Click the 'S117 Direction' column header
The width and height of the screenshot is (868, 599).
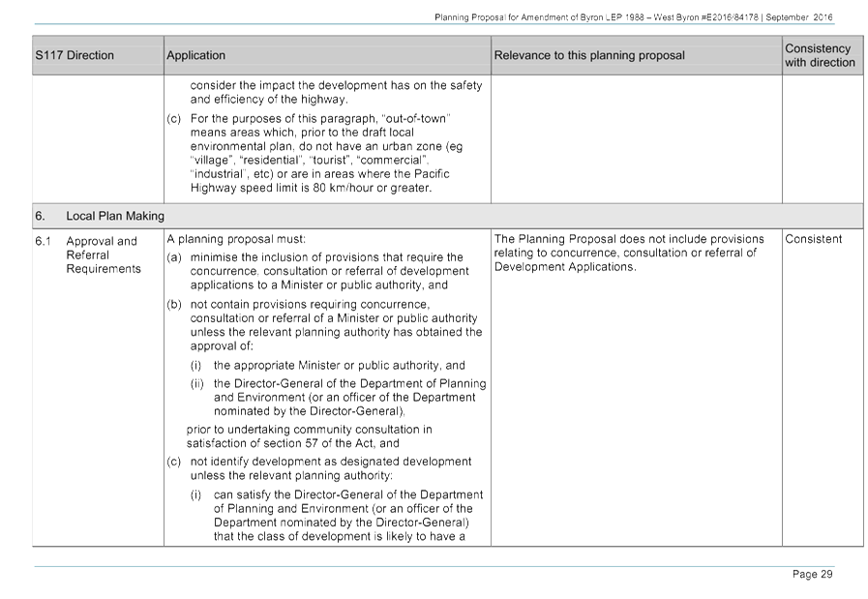point(98,55)
